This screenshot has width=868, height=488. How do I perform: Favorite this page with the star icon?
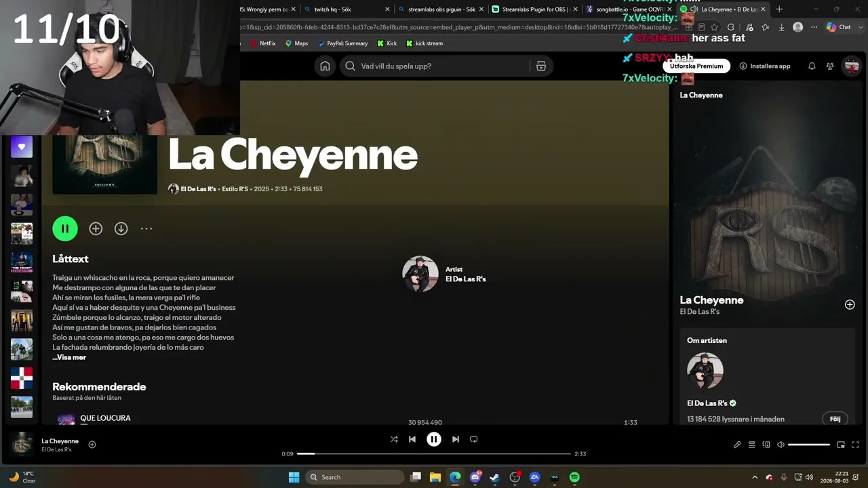[x=714, y=27]
